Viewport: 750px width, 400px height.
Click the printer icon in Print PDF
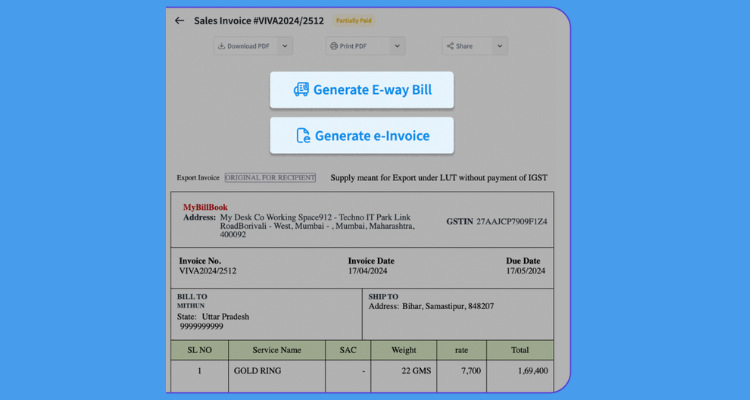click(334, 46)
